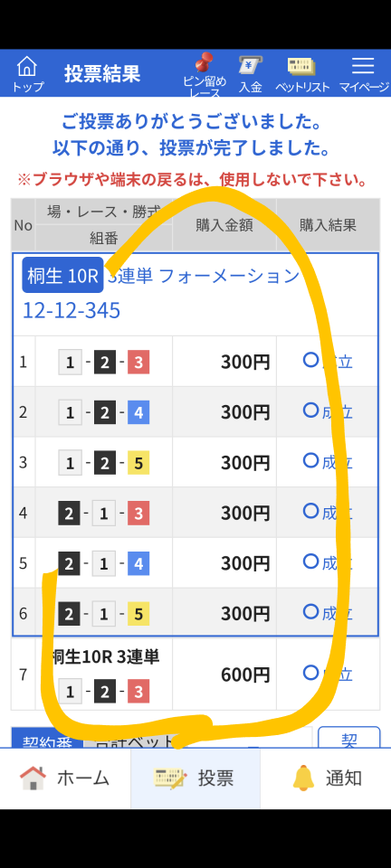Screen dimensions: 391x868
Task: Click the 購入結果 column header
Action: [x=328, y=225]
